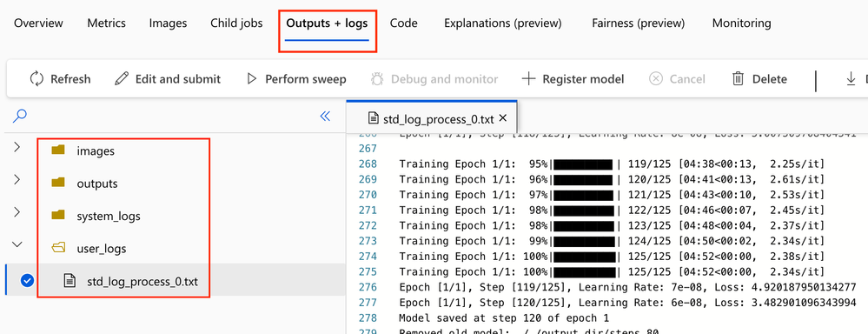Viewport: 868px width, 334px height.
Task: Choose Edit and submit
Action: point(178,79)
